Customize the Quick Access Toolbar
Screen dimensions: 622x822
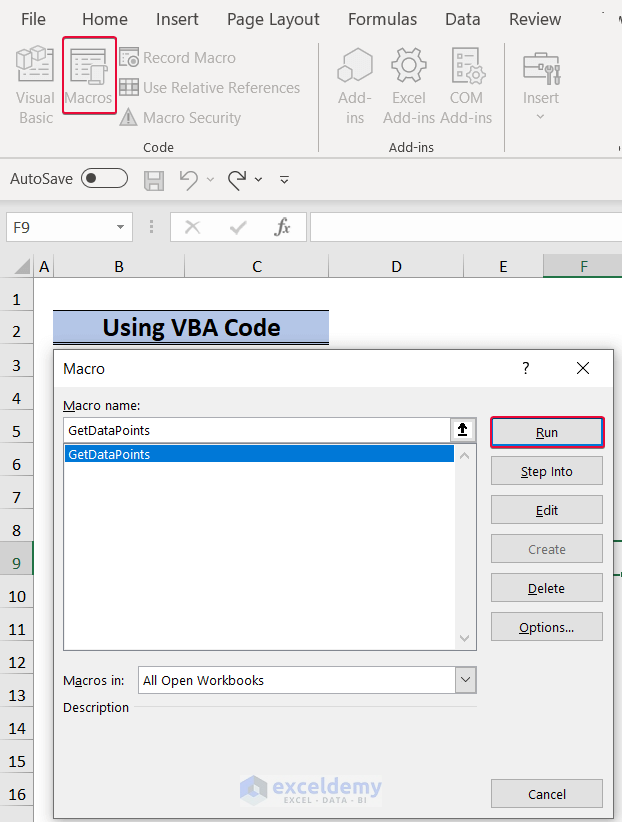(284, 180)
